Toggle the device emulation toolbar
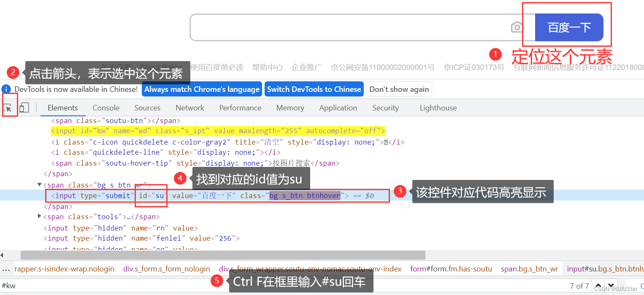This screenshot has width=644, height=295. [x=24, y=108]
